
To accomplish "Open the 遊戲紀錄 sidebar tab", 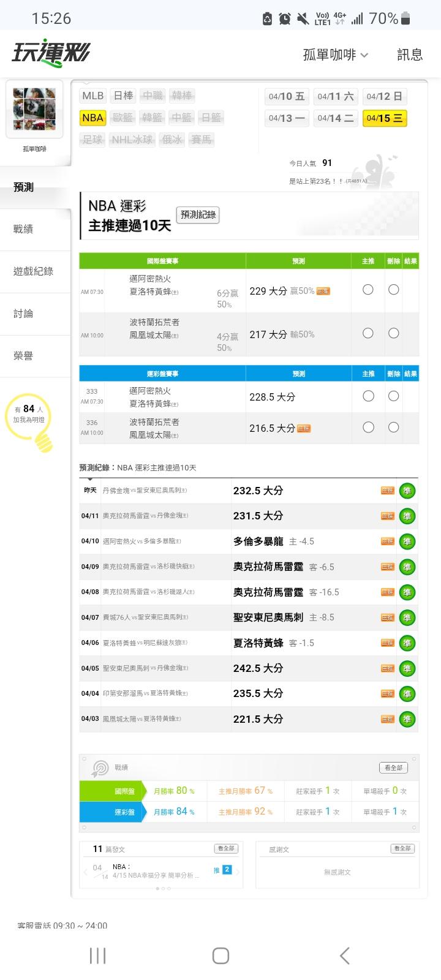I will (35, 271).
